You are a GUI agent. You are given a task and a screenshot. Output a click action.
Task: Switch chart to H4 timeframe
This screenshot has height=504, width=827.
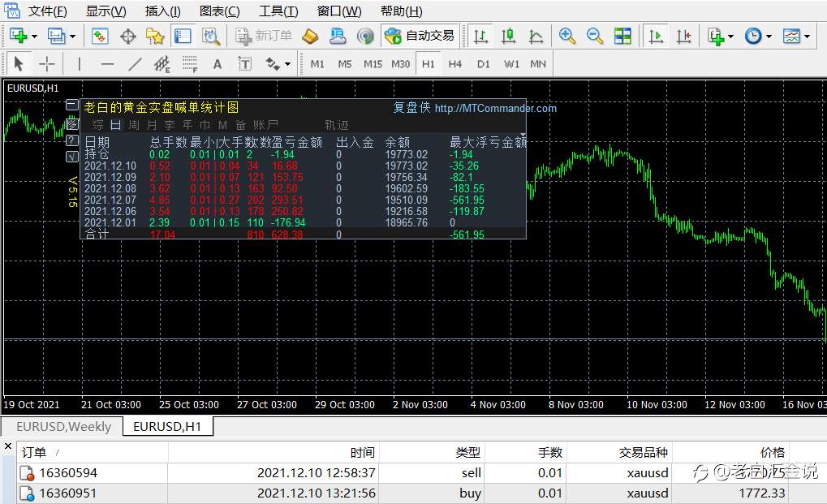(455, 64)
